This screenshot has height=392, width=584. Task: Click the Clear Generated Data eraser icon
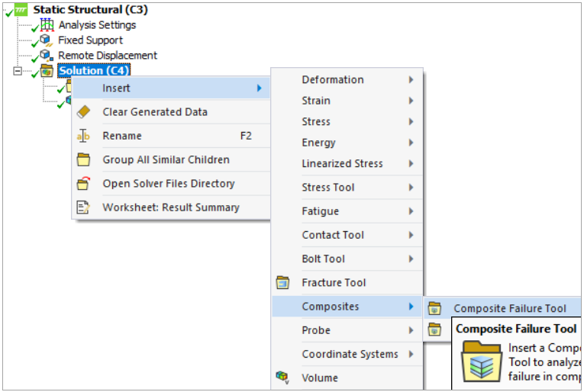tap(84, 112)
